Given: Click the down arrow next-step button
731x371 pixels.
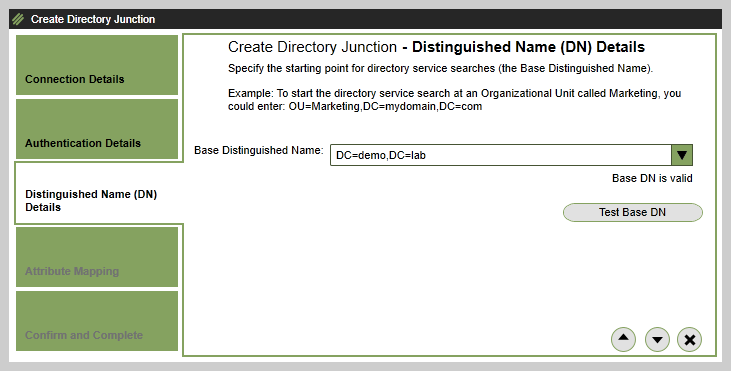Looking at the screenshot, I should coord(657,339).
